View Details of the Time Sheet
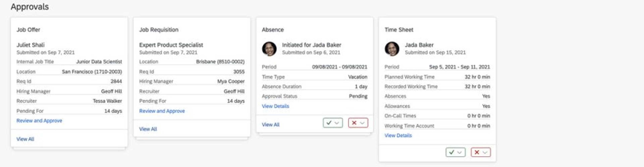The width and height of the screenshot is (644, 167). [x=398, y=135]
